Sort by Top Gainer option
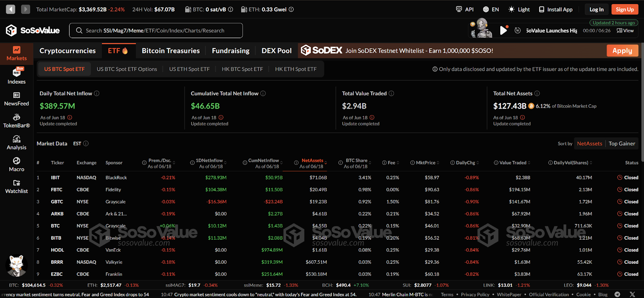This screenshot has height=298, width=644. pyautogui.click(x=622, y=144)
